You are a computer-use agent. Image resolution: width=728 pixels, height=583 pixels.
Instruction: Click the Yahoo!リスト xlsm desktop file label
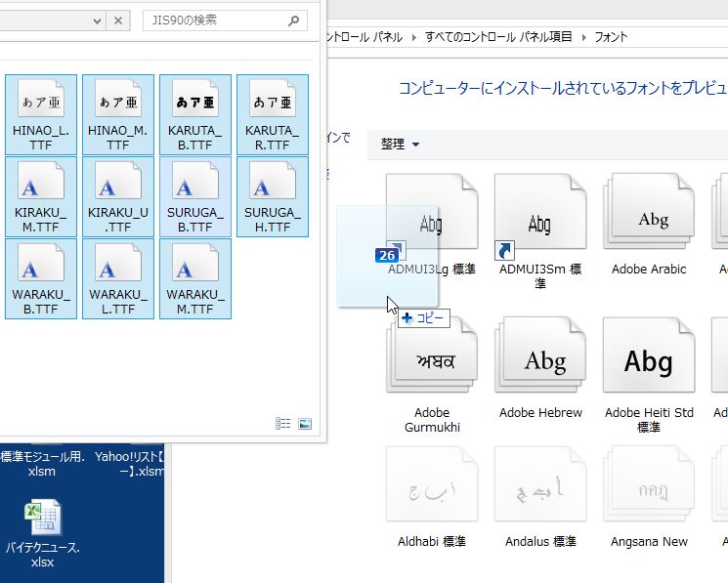(129, 464)
